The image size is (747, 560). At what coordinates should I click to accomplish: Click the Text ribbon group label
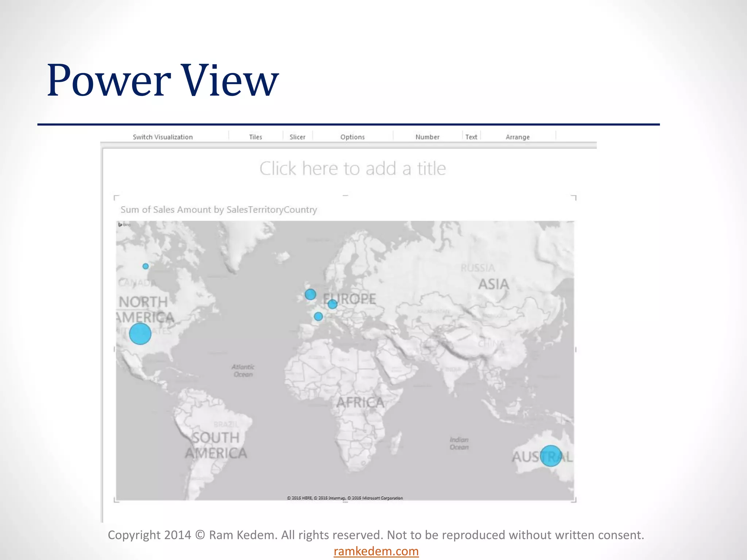471,137
